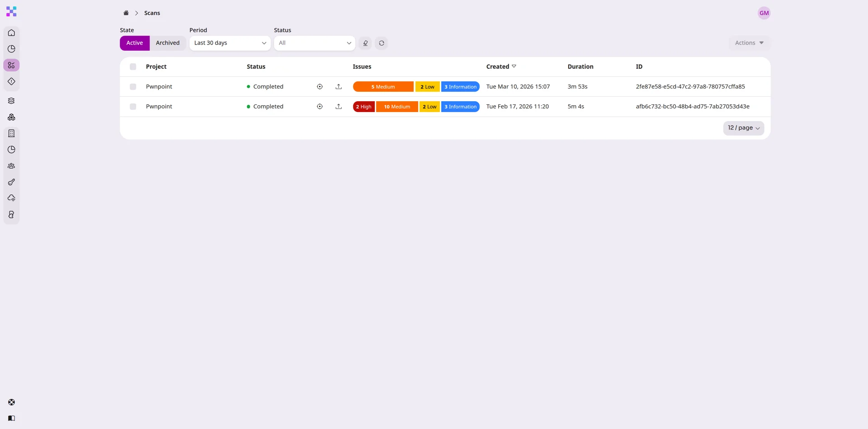Open the home icon in the sidebar
This screenshot has height=429, width=868.
[11, 33]
